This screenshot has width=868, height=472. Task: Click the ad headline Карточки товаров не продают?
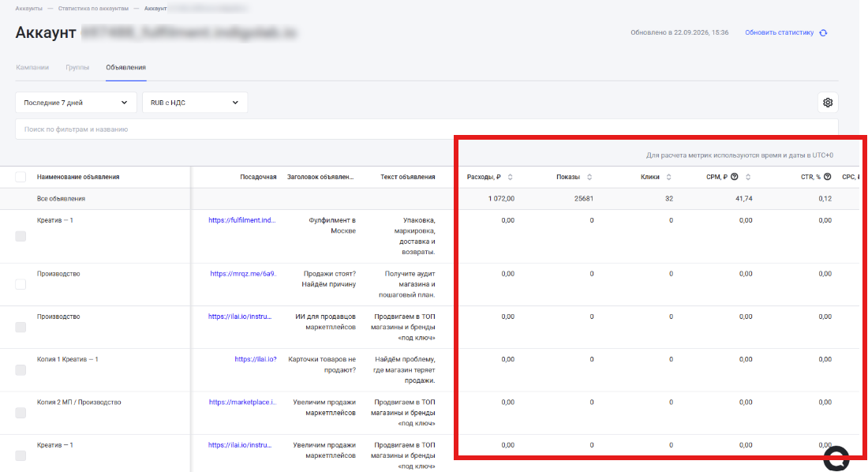click(322, 365)
